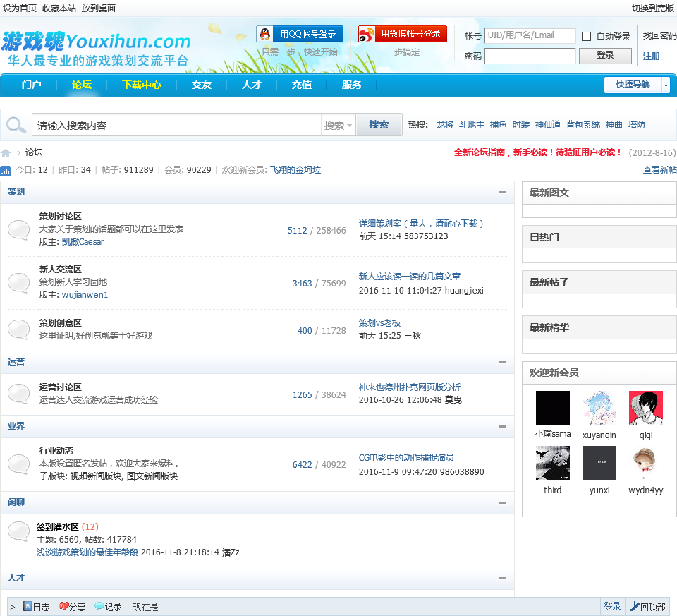Click 切换到宽版 link
677x616 pixels.
(x=653, y=8)
